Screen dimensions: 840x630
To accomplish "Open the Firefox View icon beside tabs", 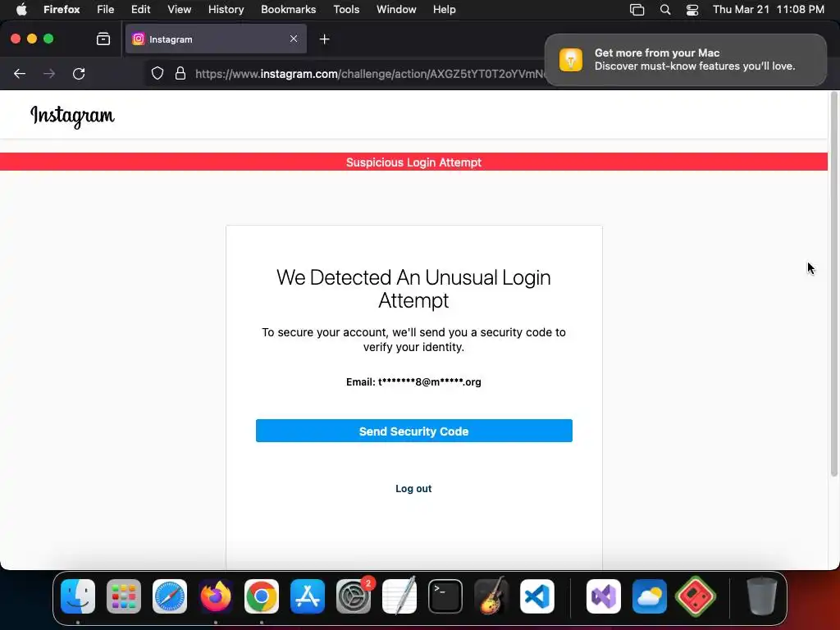I will pyautogui.click(x=103, y=39).
